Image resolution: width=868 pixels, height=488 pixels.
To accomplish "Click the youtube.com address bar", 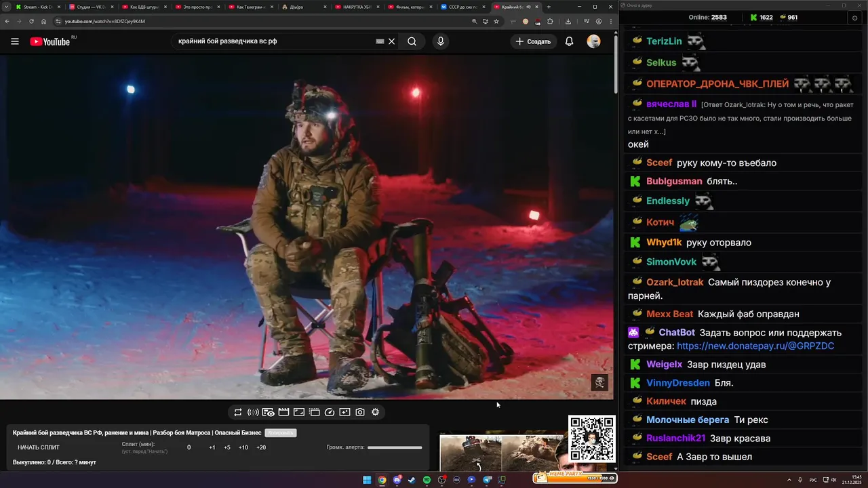I will [x=264, y=21].
